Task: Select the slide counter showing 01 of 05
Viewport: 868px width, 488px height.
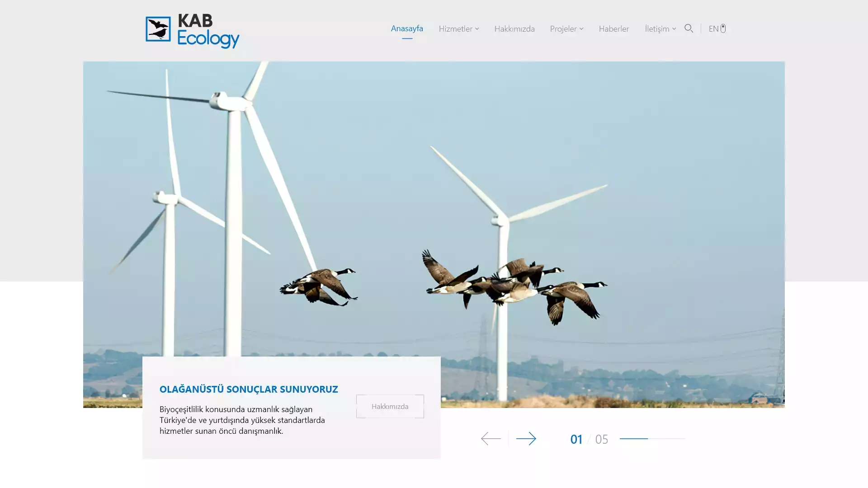Action: tap(588, 439)
